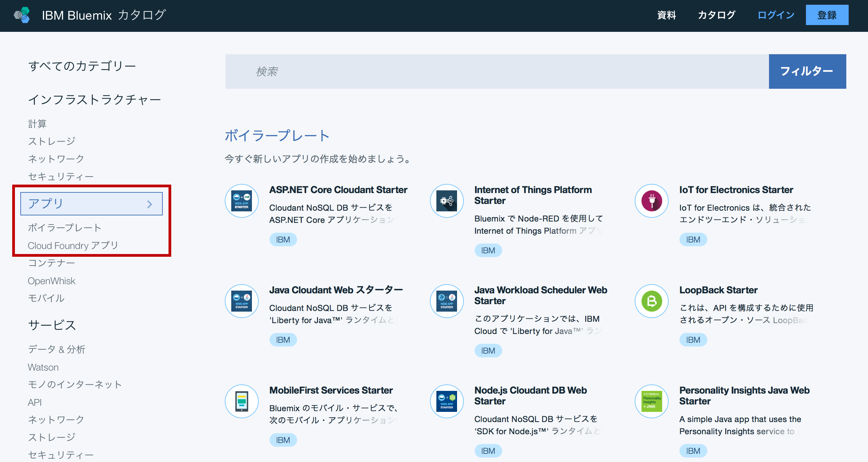868x462 pixels.
Task: Click the Java Cloudant Web スターター icon
Action: 241,301
